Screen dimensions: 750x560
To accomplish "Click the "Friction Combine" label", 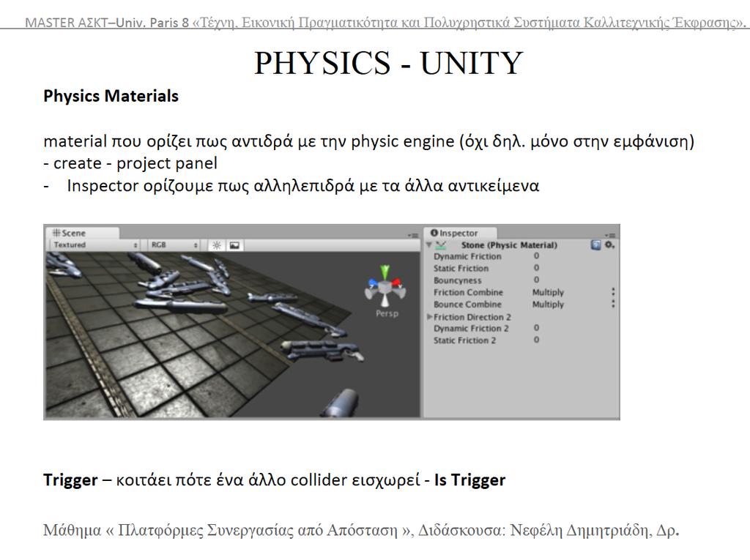I will (468, 292).
